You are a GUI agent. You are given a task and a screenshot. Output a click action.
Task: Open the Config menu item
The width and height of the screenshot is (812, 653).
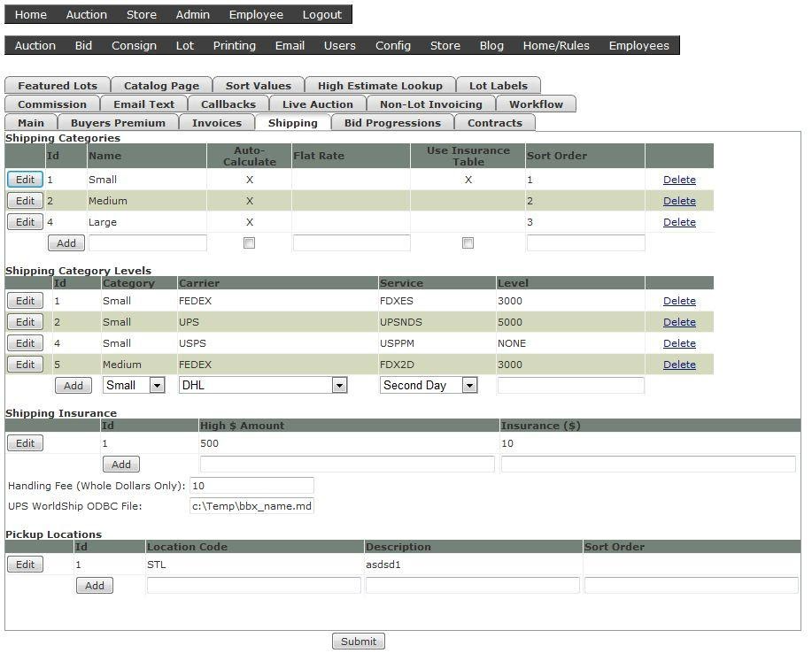(x=393, y=45)
